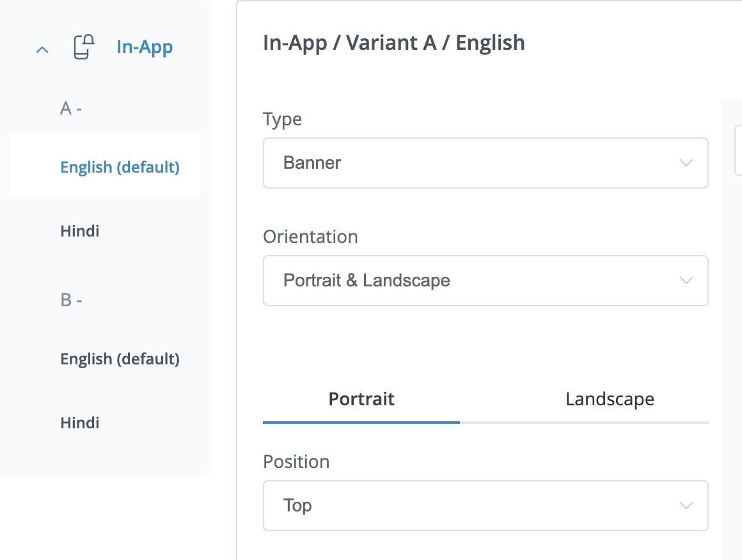Open the Position dropdown showing Top
742x560 pixels.
coord(473,506)
